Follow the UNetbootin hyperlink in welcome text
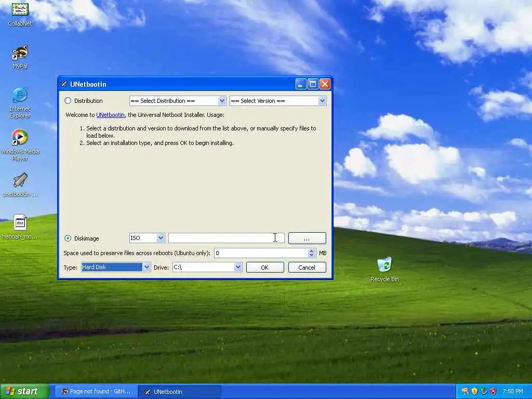The image size is (532, 399). coord(110,115)
